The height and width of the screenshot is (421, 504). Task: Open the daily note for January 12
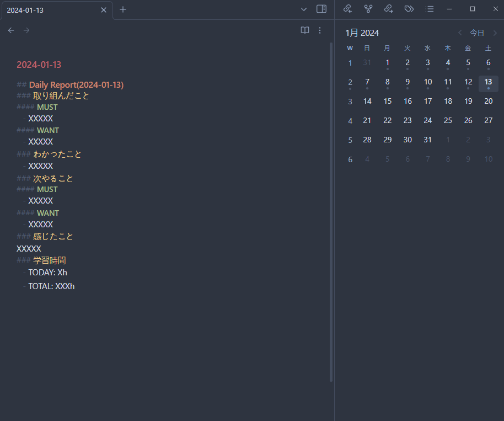(468, 83)
